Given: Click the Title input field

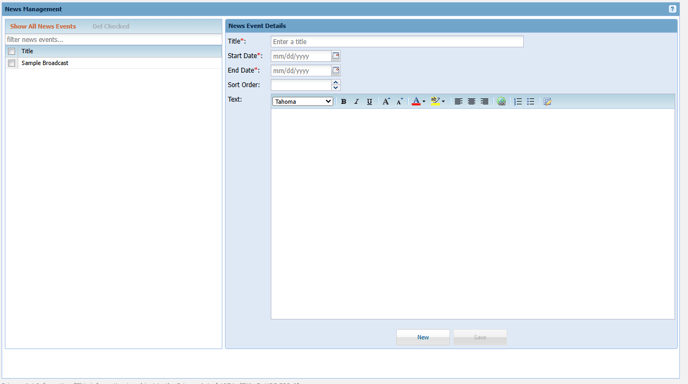Looking at the screenshot, I should (397, 42).
